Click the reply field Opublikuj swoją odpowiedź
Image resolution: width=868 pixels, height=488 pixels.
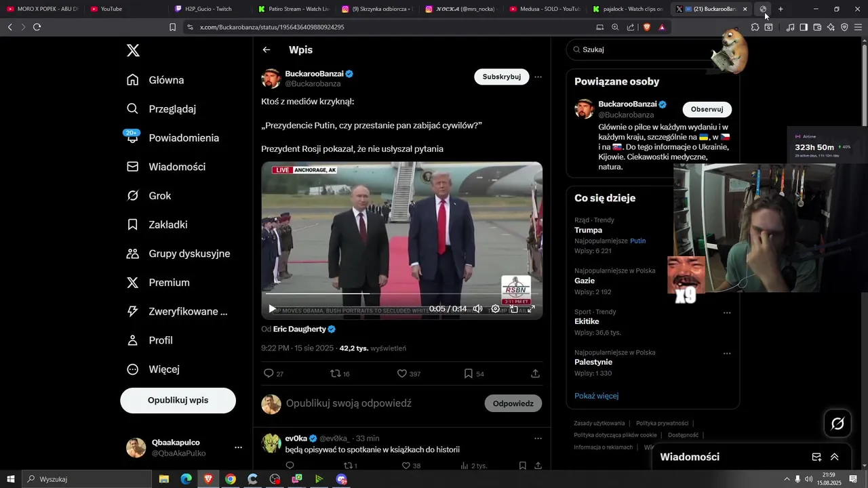tap(349, 403)
